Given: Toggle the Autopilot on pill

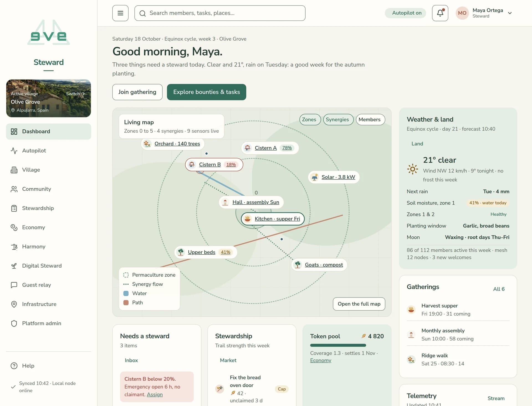Looking at the screenshot, I should point(405,13).
